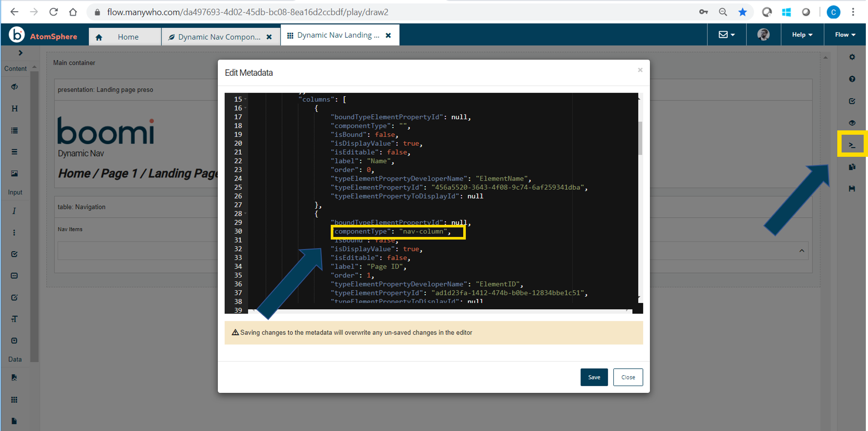The image size is (868, 431).
Task: Save the flow with the floppy disk icon
Action: tap(852, 188)
